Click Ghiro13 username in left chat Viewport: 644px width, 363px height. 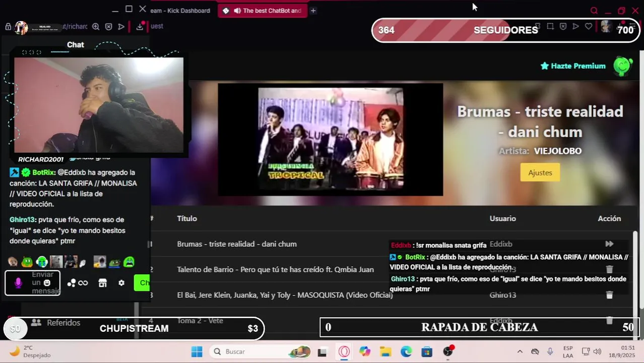tap(22, 220)
